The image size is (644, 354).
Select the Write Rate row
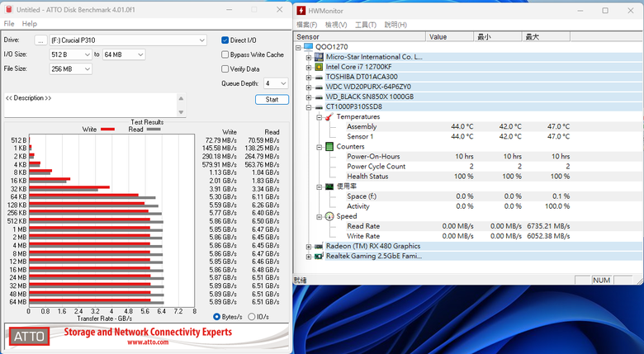pos(458,236)
